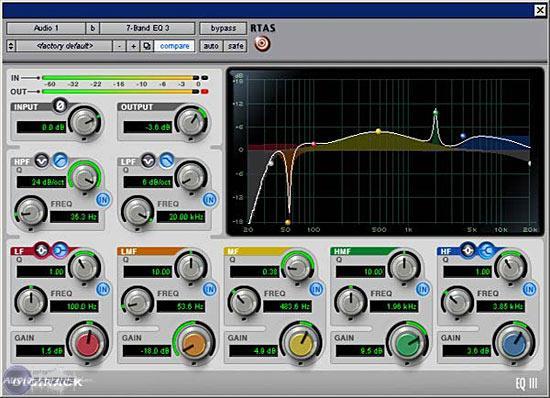
Task: Choose LF shelf filter type icon
Action: [x=60, y=250]
